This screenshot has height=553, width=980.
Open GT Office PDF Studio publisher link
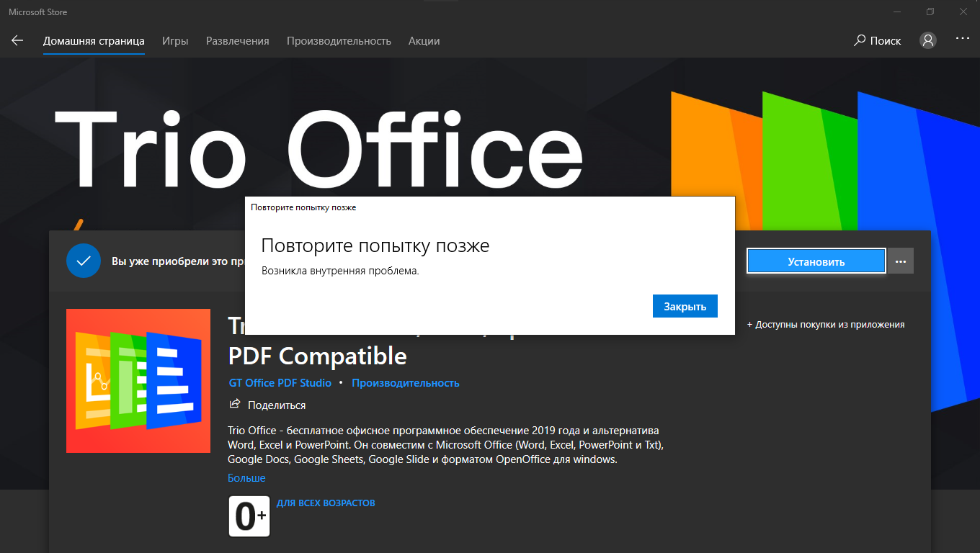[x=280, y=383]
